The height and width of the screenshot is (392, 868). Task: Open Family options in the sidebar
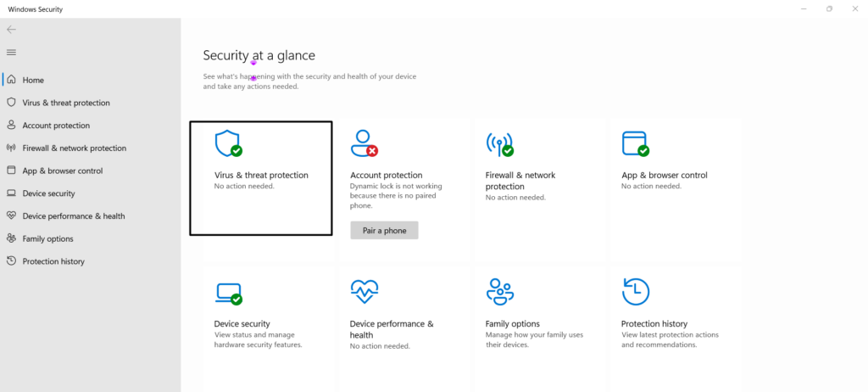pos(47,239)
